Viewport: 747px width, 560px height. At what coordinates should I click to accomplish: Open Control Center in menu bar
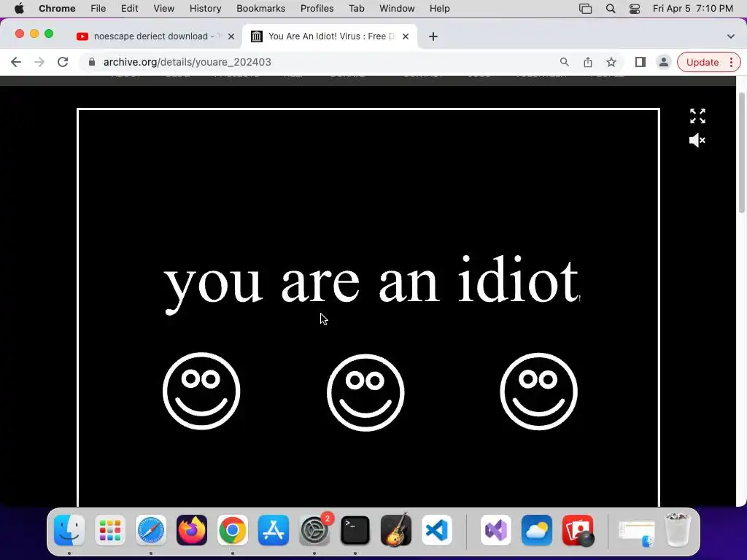tap(635, 9)
